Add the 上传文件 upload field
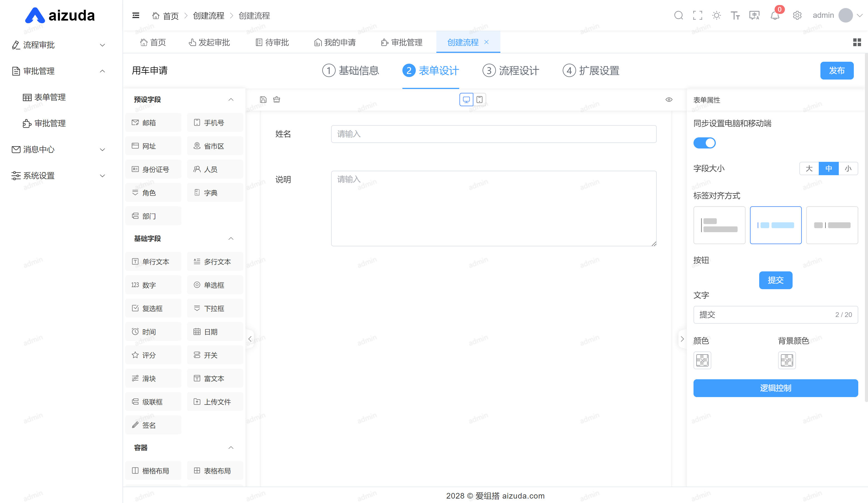This screenshot has width=868, height=503. [x=215, y=402]
